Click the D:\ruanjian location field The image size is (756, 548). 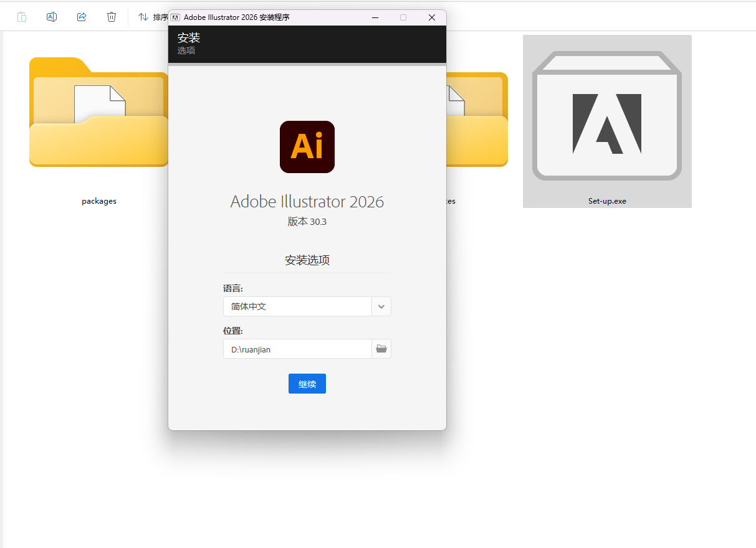[297, 349]
